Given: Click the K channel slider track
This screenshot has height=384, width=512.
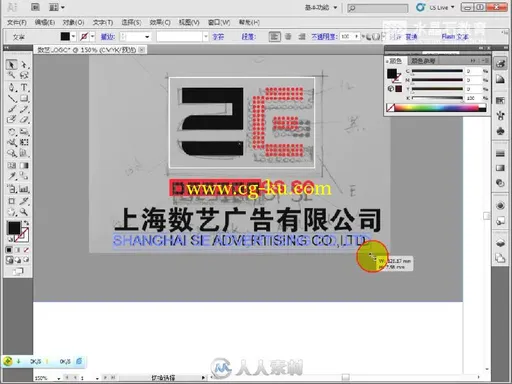Looking at the screenshot, I should pos(437,98).
